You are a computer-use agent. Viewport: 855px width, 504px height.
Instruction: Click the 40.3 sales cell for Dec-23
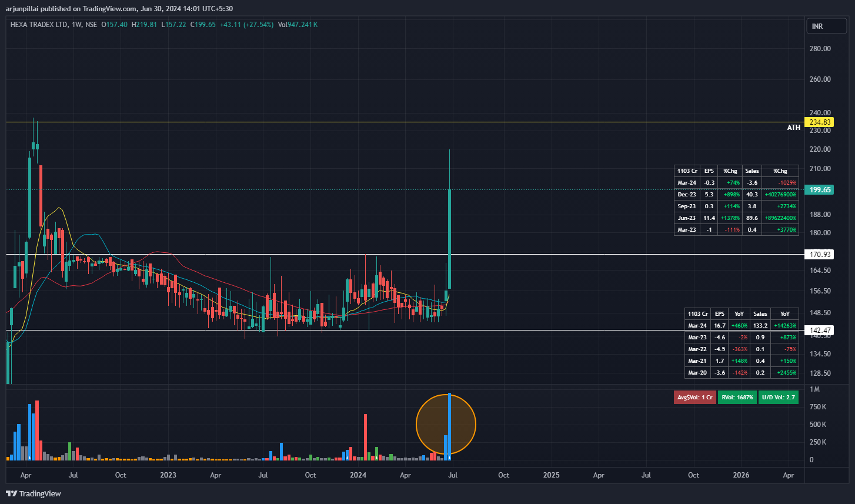(752, 194)
